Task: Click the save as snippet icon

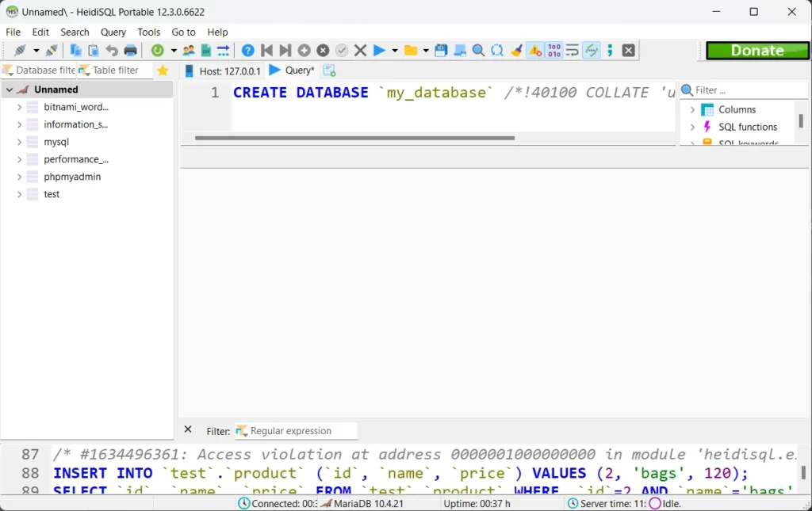Action: (x=460, y=50)
